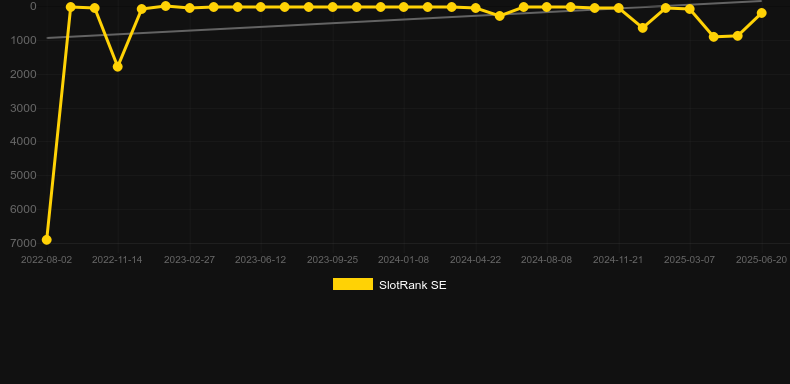The height and width of the screenshot is (384, 790).
Task: Click the 7000 y-axis label
Action: [23, 243]
